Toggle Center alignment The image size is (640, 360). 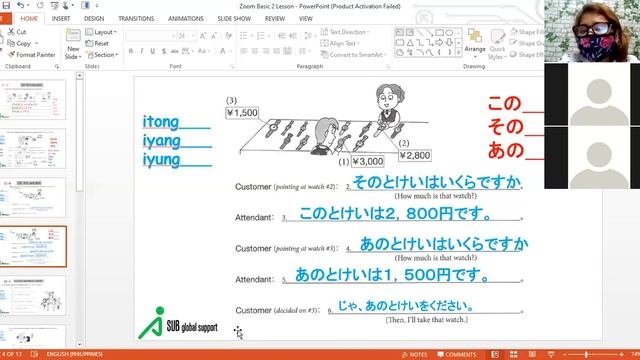click(255, 51)
